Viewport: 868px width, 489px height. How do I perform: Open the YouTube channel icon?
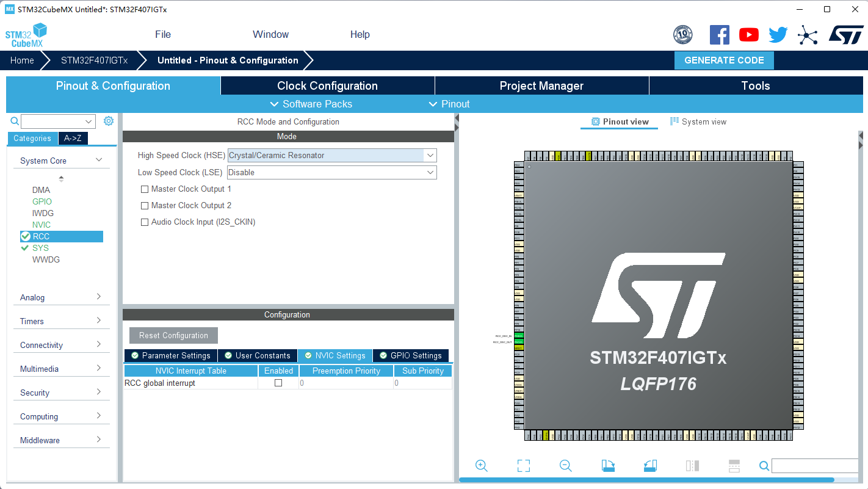click(x=748, y=35)
